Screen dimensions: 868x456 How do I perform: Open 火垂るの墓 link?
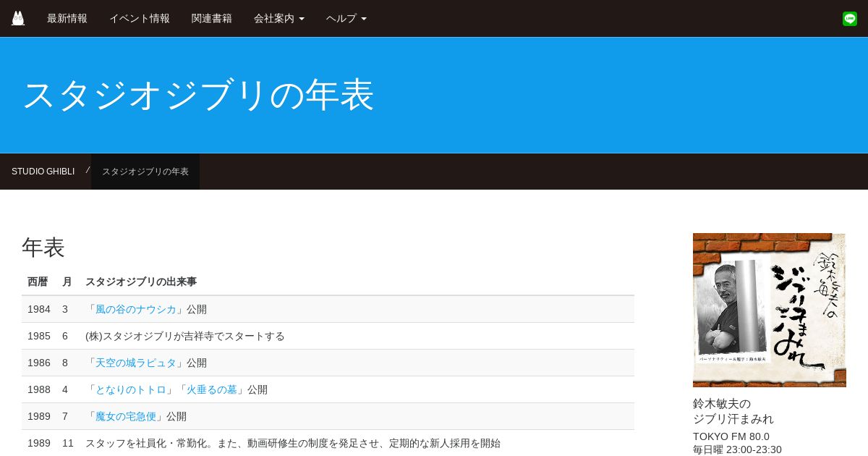click(x=212, y=389)
